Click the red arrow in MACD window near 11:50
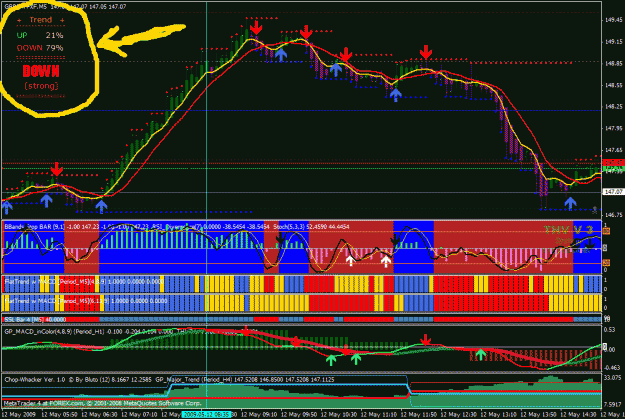The width and height of the screenshot is (625, 419). click(426, 340)
